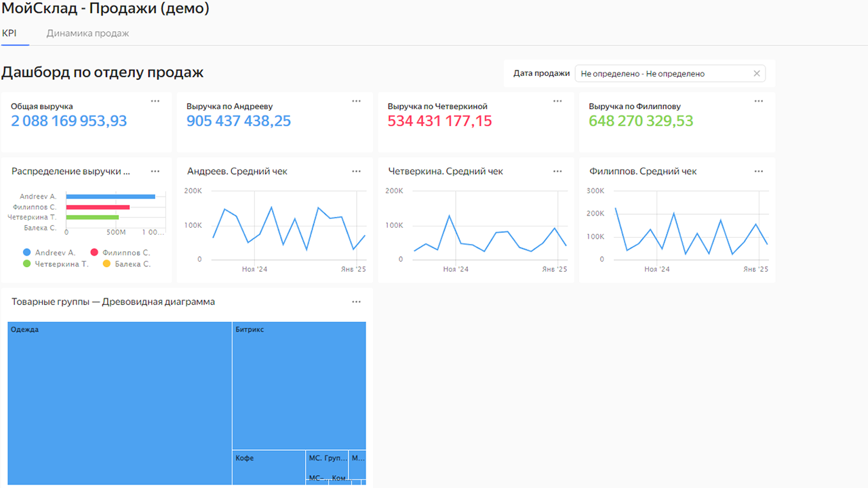This screenshot has height=488, width=868.
Task: Open three-dot menu for Выручка по Андрееву
Action: [357, 101]
